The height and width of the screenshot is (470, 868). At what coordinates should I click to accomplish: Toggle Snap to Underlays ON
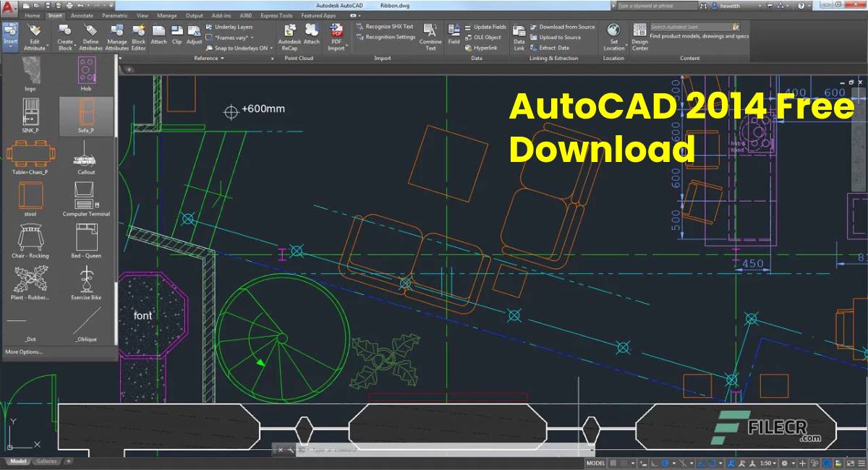coord(239,48)
